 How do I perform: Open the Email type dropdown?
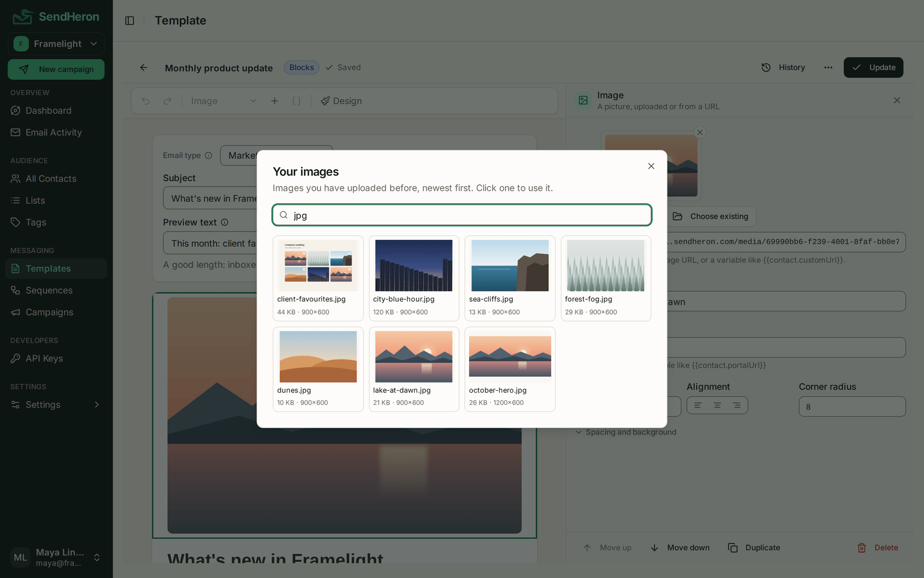276,155
